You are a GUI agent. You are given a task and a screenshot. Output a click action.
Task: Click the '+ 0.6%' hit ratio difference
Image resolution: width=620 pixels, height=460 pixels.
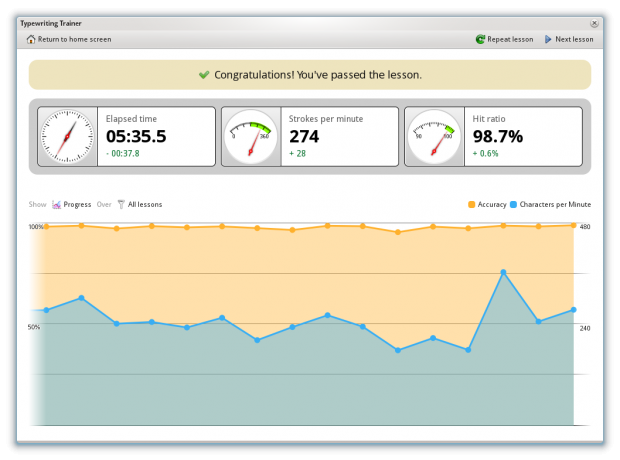(x=486, y=153)
